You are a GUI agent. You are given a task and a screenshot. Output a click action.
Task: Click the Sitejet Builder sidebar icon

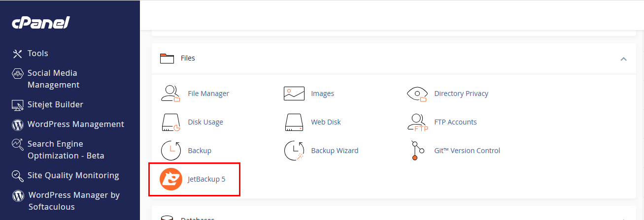coord(18,105)
